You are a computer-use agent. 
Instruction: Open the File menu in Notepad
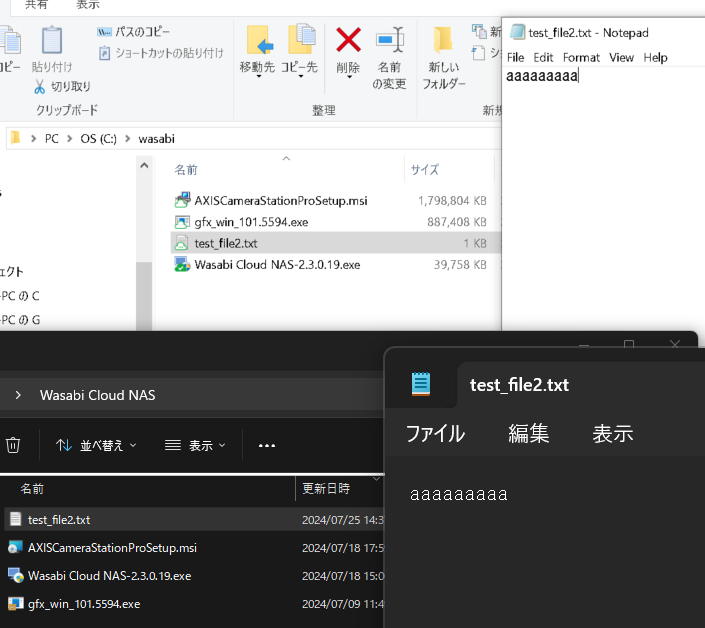[515, 58]
